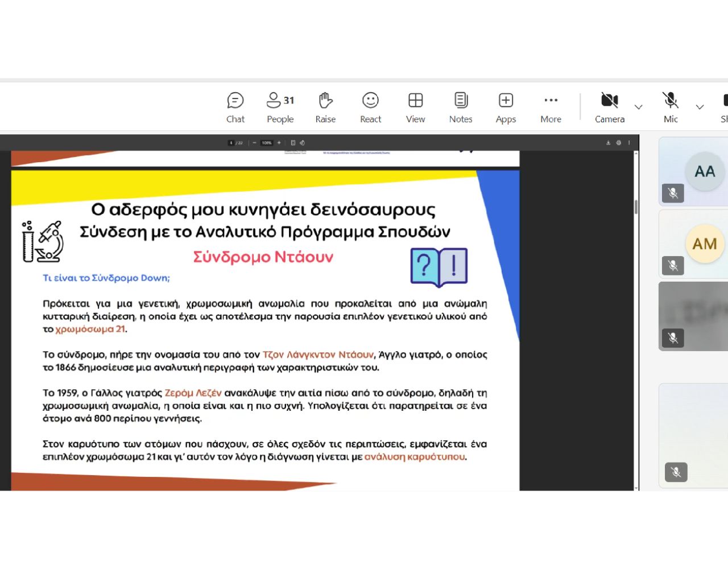Click the PDF zoom percentage field

267,143
